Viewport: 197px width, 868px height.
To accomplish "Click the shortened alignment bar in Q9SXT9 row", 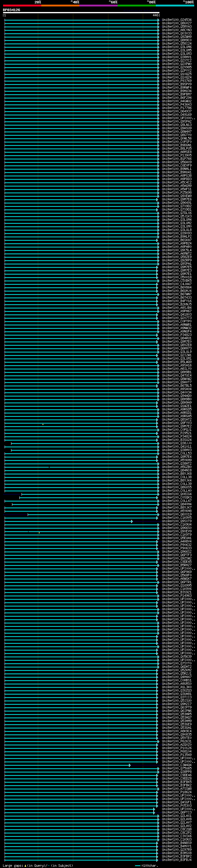I will click(x=69, y=521).
